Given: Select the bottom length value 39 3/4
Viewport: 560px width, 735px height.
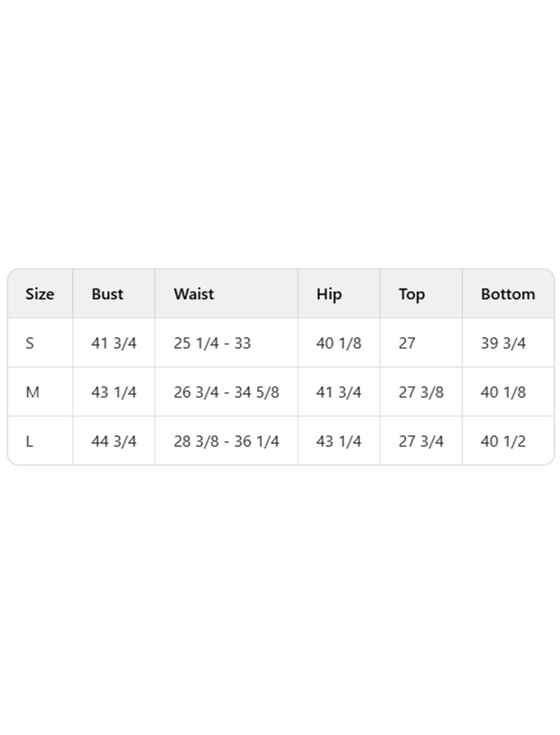Looking at the screenshot, I should point(503,343).
